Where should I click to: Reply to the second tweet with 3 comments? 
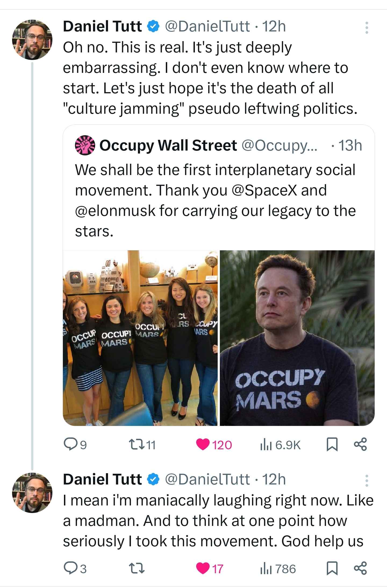pyautogui.click(x=75, y=568)
